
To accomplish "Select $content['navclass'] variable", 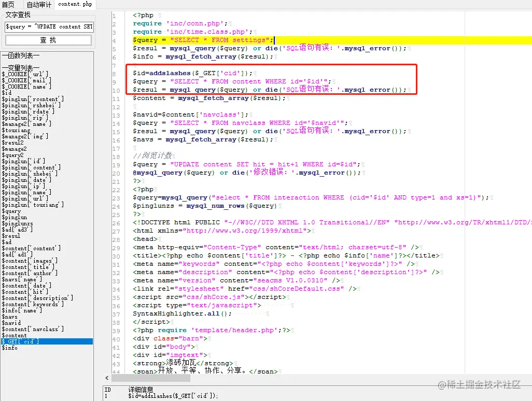I will pos(33,329).
